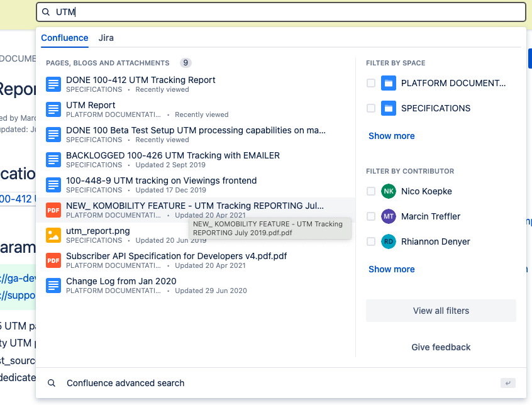Expand Show more under Filter by Contributor
532x405 pixels.
coord(392,269)
